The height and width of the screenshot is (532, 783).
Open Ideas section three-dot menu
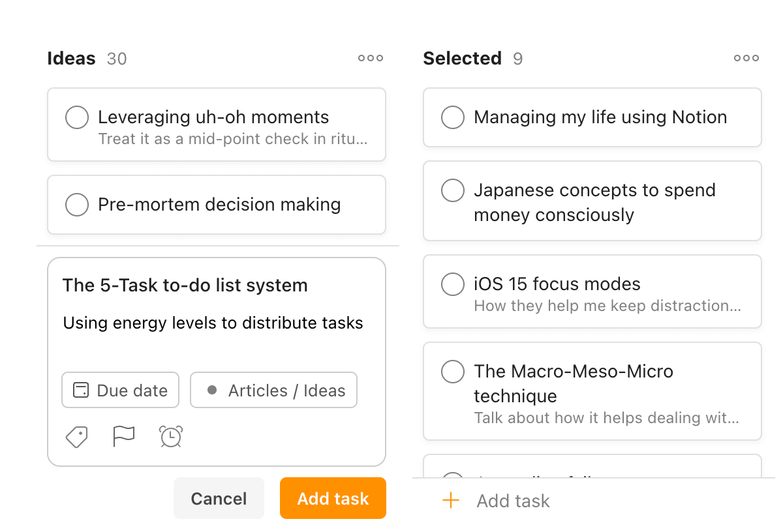coord(371,58)
